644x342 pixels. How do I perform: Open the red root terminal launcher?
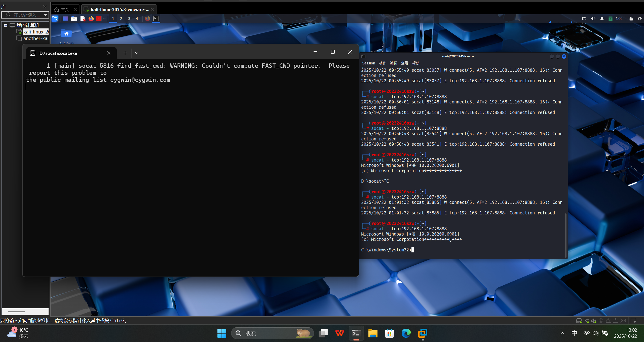tap(99, 19)
